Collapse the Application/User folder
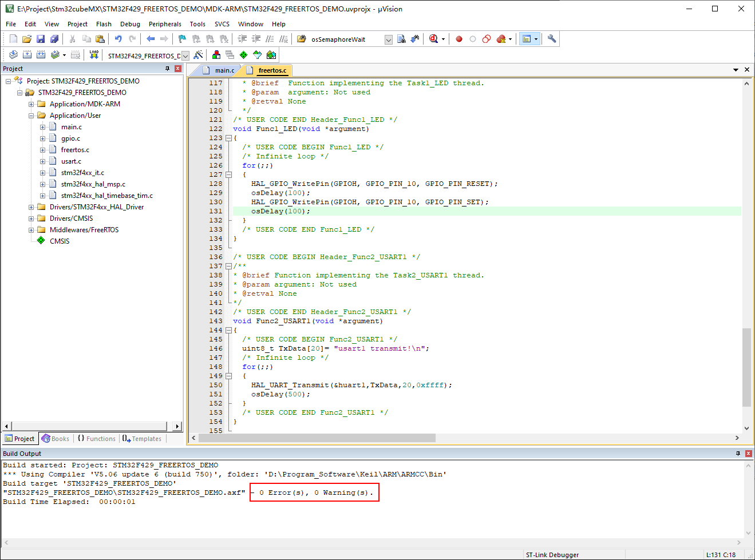Viewport: 755px width, 560px height. (31, 116)
